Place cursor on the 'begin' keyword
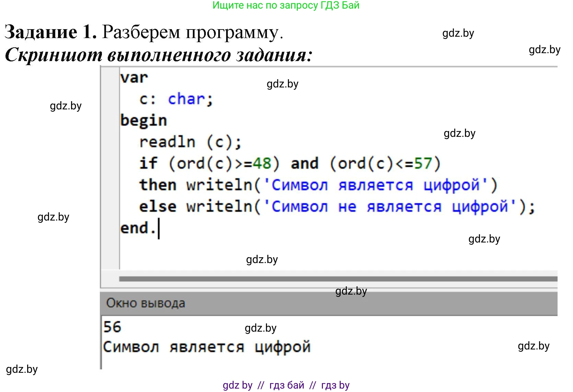 143,121
